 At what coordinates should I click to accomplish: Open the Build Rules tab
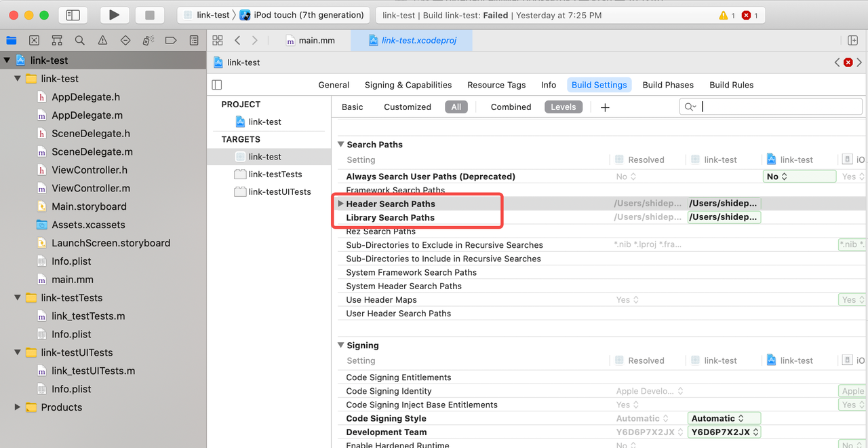pos(731,85)
